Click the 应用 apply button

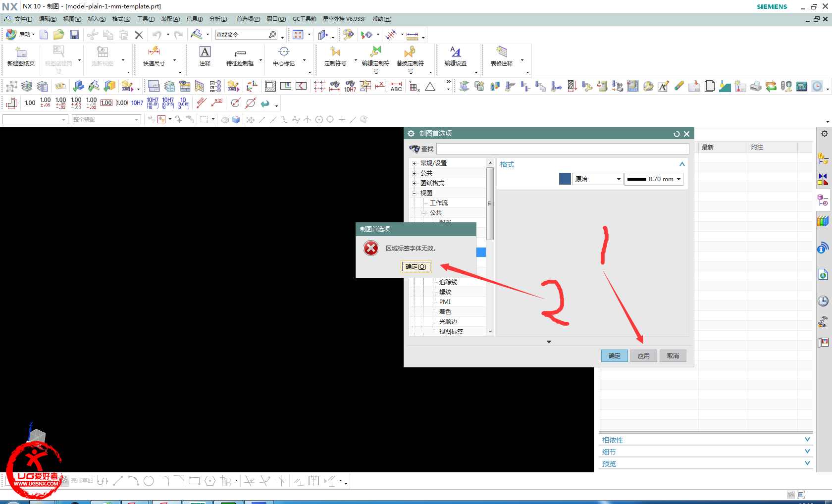coord(644,355)
